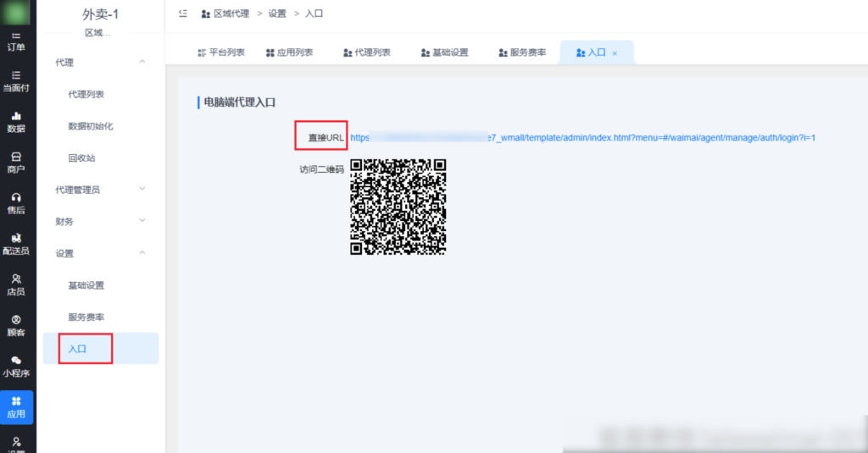Click the 设置 breadcrumb item
This screenshot has width=868, height=453.
tap(277, 14)
